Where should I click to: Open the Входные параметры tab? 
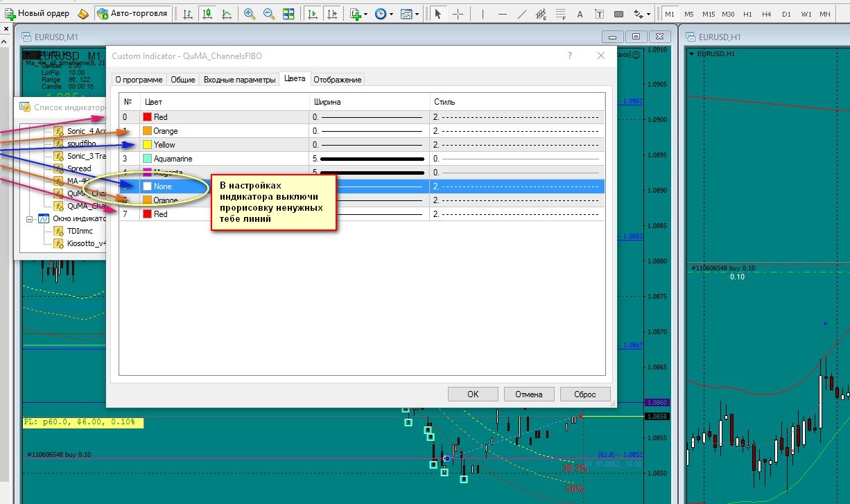[239, 80]
